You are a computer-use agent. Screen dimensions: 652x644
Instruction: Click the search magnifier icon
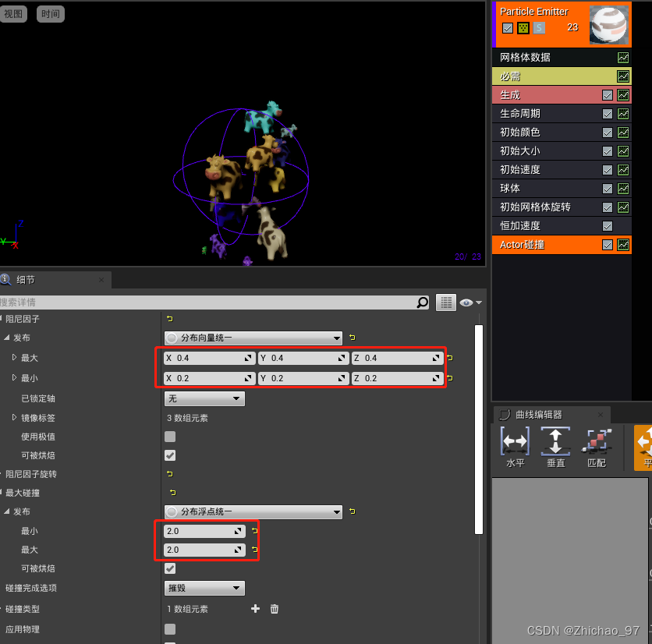(423, 303)
